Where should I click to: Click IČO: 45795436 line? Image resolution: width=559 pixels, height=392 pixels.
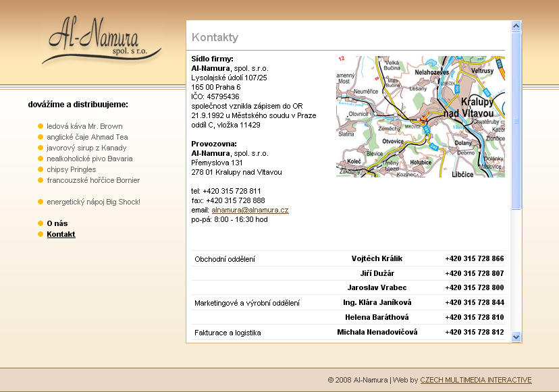(x=215, y=96)
